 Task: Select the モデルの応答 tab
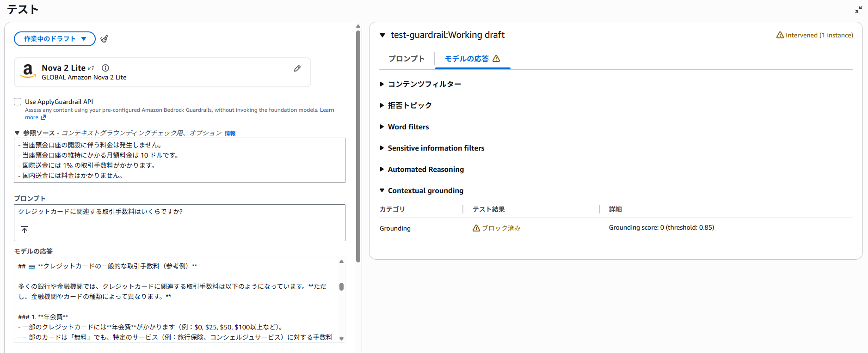473,59
